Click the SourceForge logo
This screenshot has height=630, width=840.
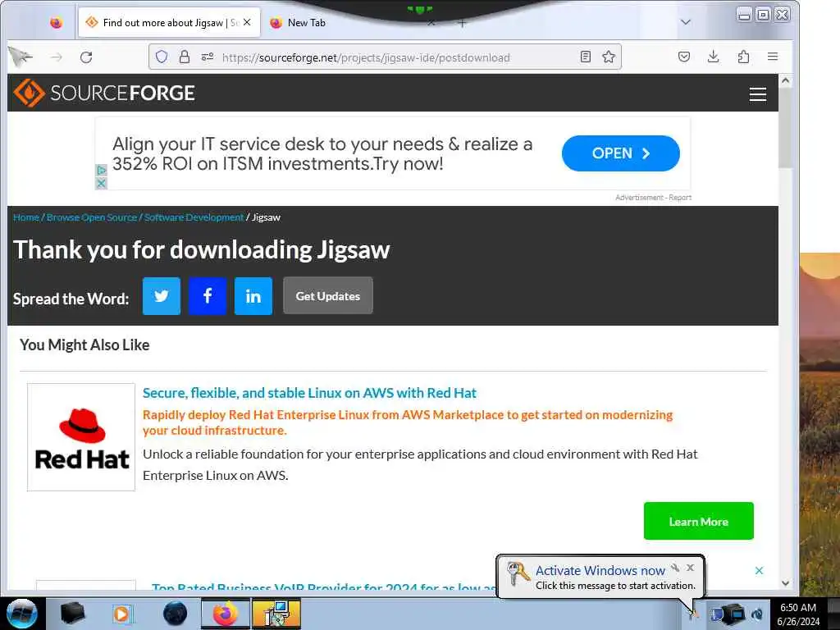click(x=104, y=93)
